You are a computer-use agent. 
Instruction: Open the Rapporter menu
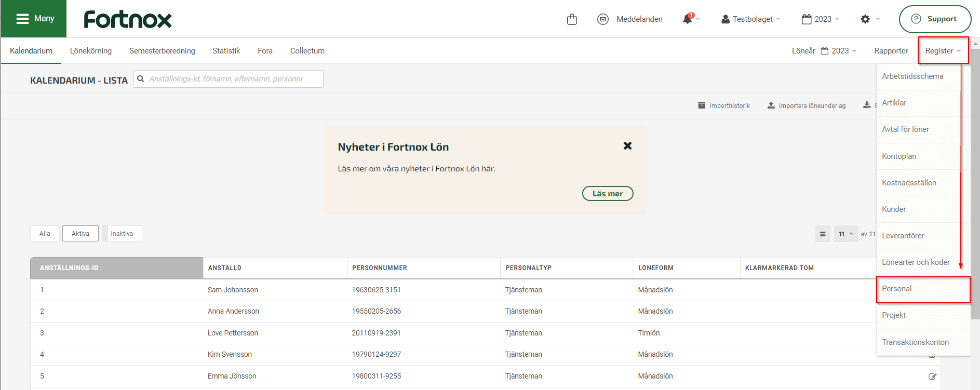891,51
